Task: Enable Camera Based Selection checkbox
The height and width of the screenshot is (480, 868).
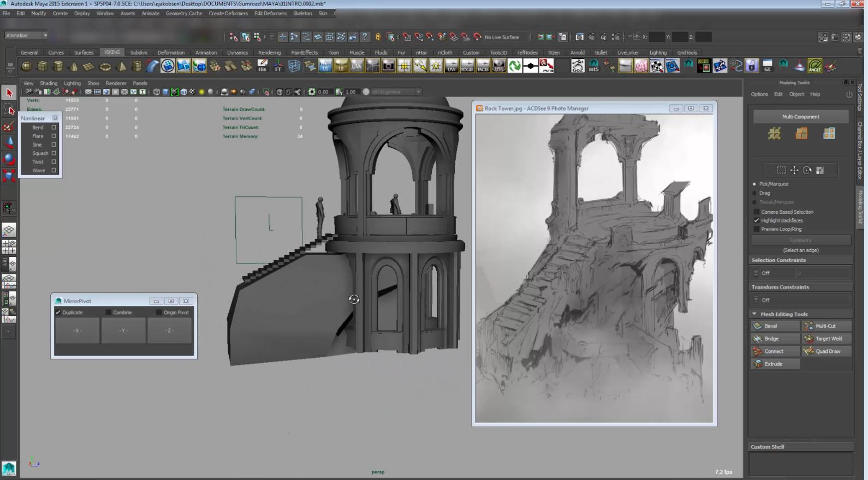Action: coord(757,212)
